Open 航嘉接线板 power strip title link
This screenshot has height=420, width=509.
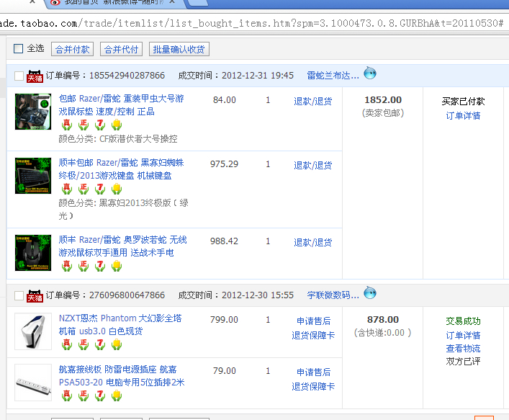(x=122, y=376)
